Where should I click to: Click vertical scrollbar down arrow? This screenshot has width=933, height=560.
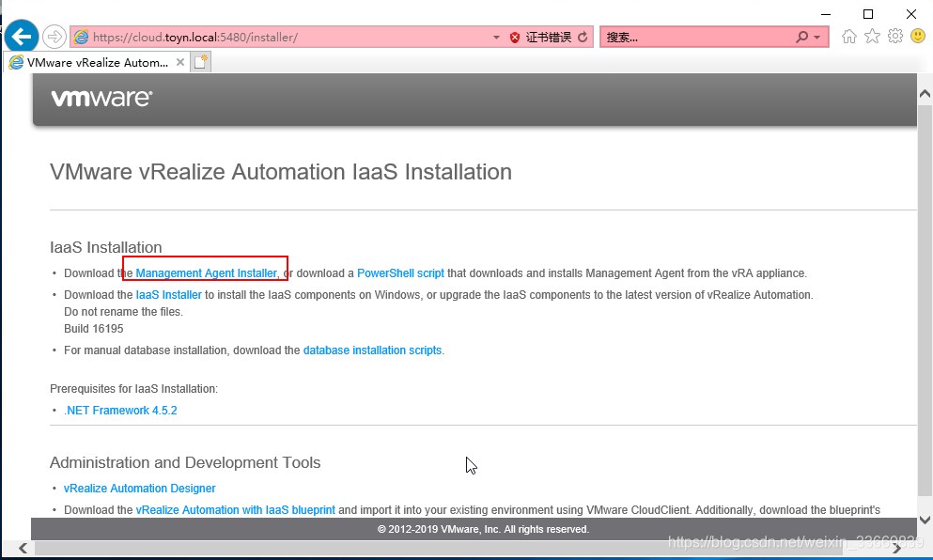pos(925,520)
